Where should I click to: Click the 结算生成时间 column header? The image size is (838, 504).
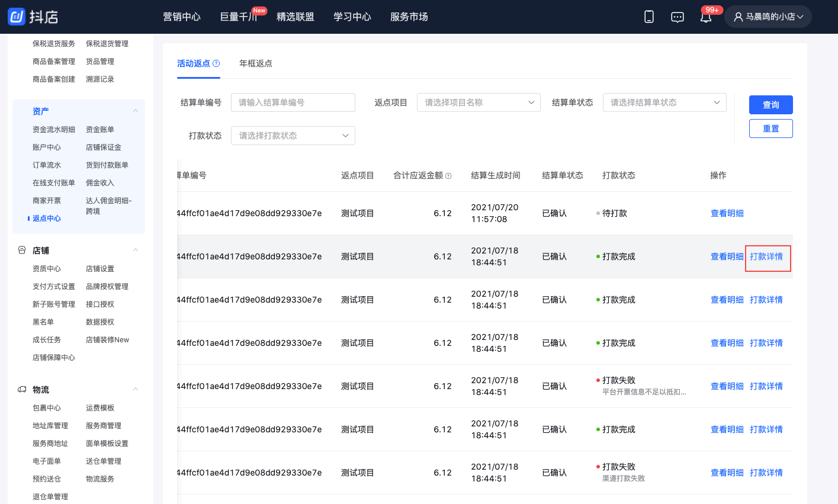496,175
